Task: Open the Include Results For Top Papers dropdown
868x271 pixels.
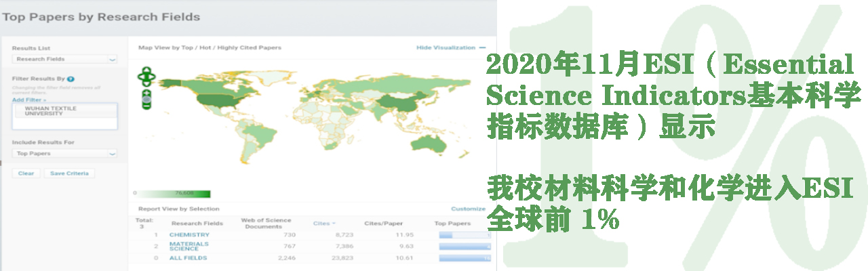Action: [64, 154]
